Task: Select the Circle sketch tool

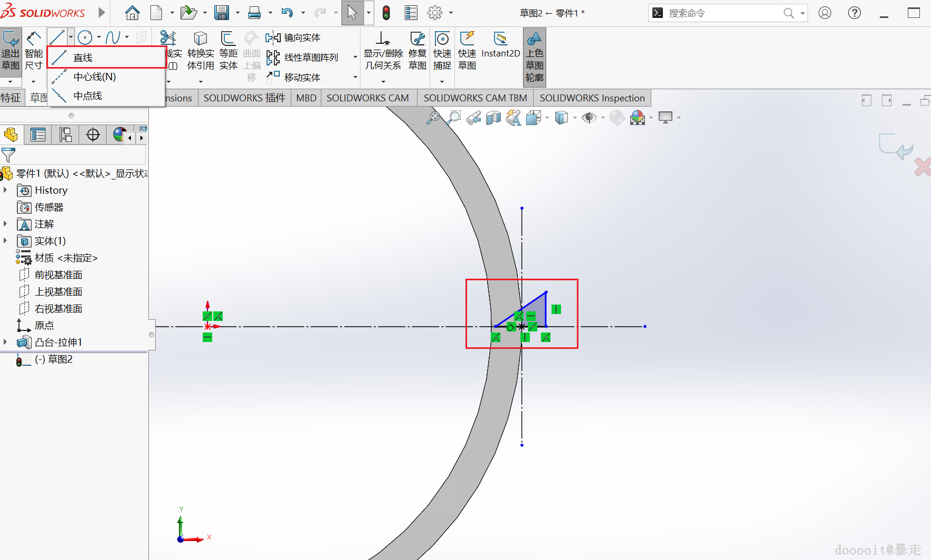Action: (x=85, y=37)
